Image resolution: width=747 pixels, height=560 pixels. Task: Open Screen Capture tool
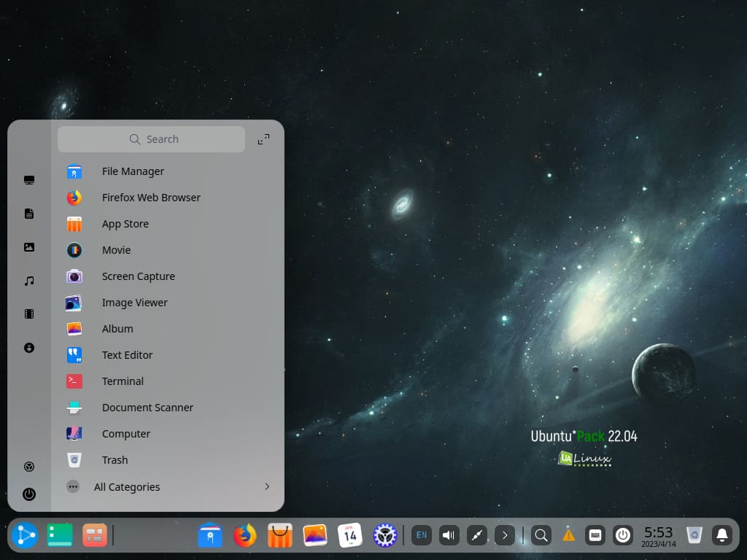(169, 276)
